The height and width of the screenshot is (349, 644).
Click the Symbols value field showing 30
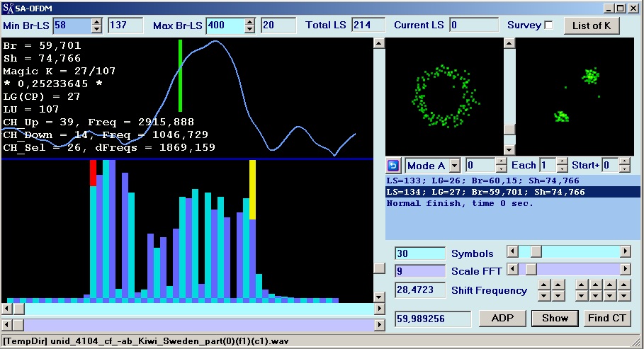pos(420,253)
